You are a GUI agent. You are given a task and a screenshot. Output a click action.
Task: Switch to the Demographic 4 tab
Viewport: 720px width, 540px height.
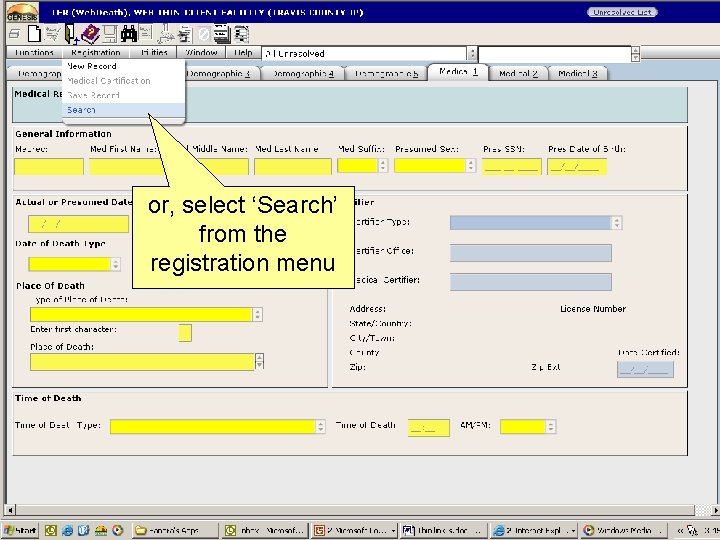[303, 73]
